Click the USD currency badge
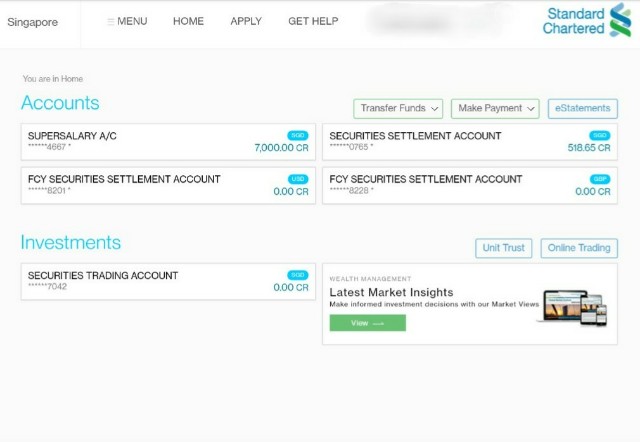Image resolution: width=640 pixels, height=442 pixels. click(x=298, y=179)
